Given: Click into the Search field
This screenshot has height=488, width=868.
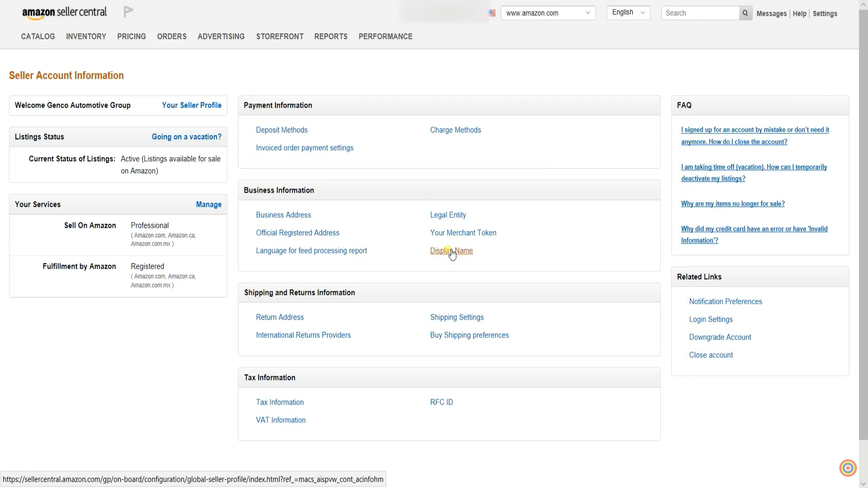Looking at the screenshot, I should tap(700, 13).
